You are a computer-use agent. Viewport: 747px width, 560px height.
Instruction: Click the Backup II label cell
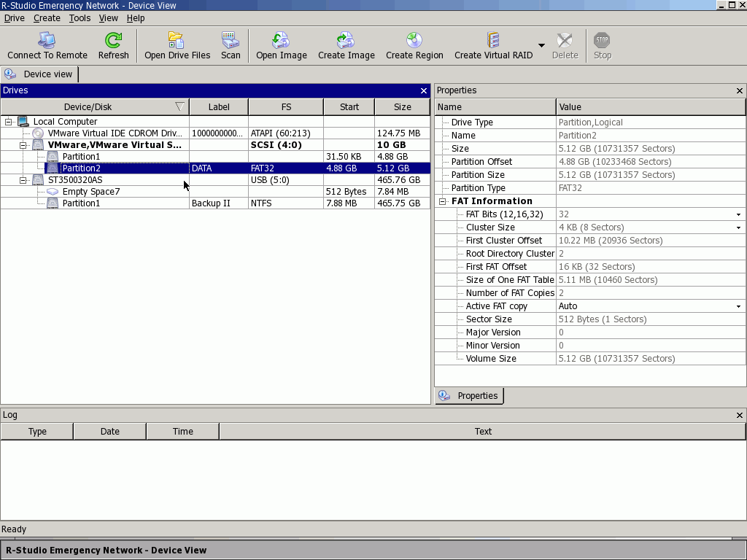point(219,203)
